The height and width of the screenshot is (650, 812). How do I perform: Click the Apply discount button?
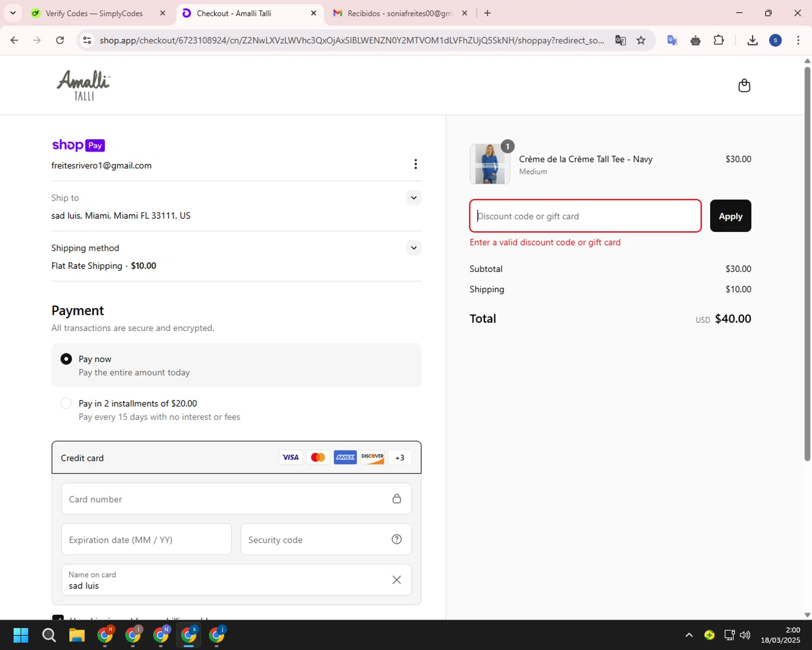coord(730,216)
